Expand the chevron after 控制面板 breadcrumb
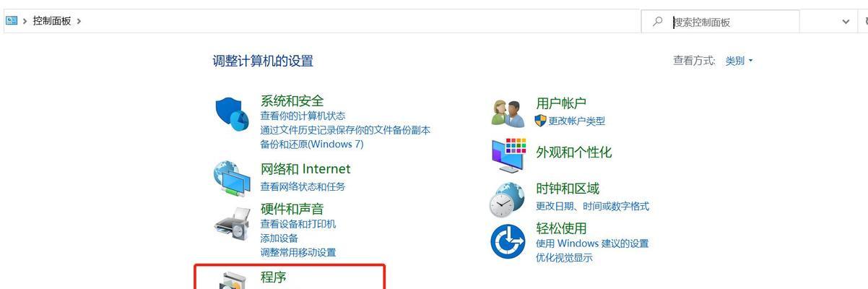This screenshot has width=868, height=289. point(79,21)
